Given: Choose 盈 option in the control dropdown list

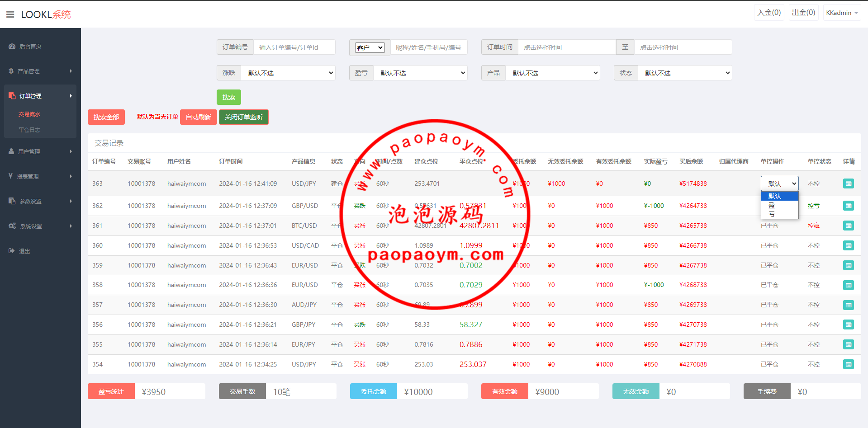Looking at the screenshot, I should point(772,205).
